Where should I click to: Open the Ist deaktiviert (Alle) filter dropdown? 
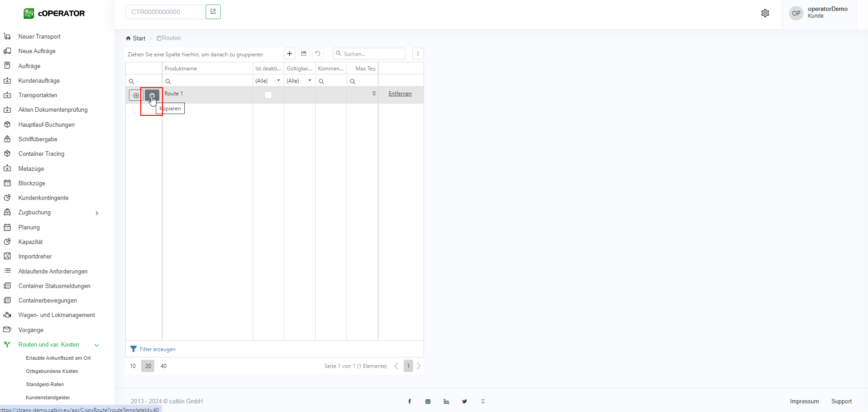coord(278,81)
